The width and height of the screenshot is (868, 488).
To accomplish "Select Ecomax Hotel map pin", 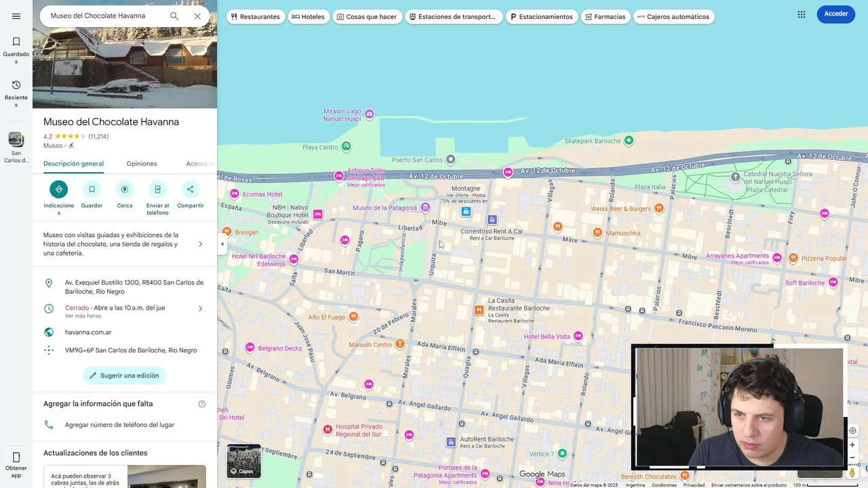I will click(x=235, y=194).
